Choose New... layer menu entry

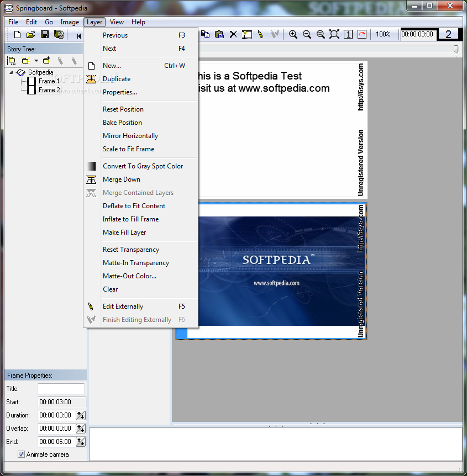pos(141,66)
